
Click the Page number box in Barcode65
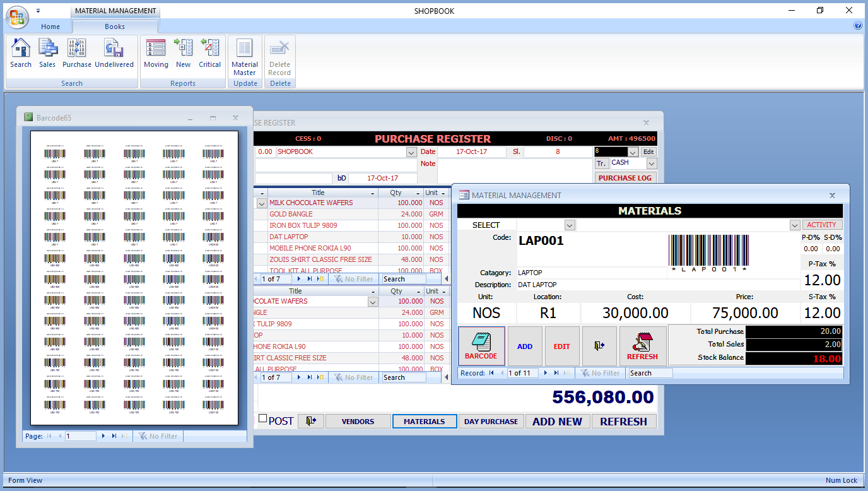click(x=80, y=436)
